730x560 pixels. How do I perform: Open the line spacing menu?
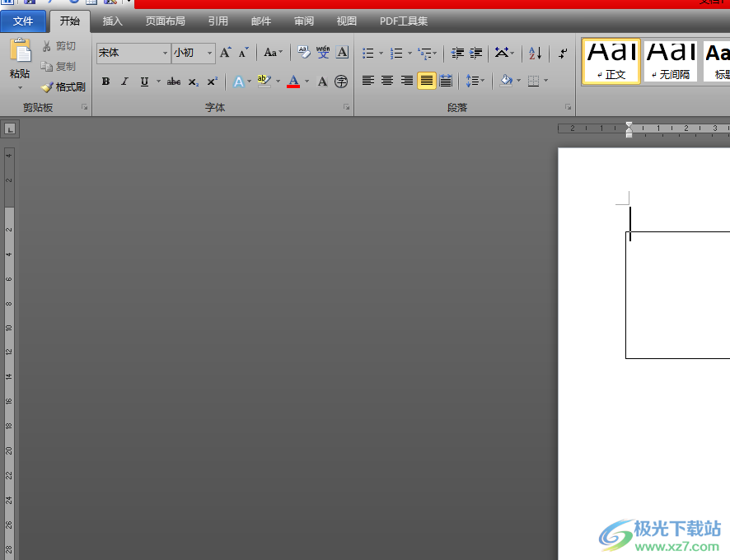(475, 81)
